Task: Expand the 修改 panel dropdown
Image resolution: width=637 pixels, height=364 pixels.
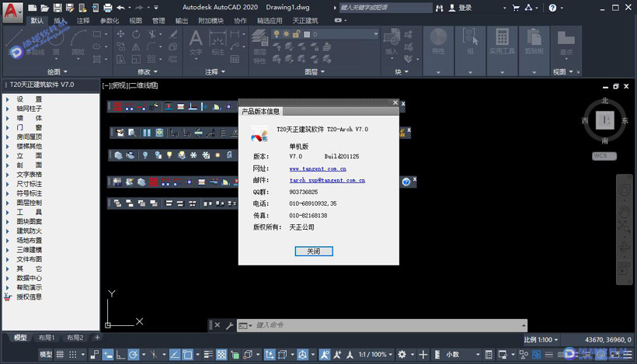Action: (147, 72)
